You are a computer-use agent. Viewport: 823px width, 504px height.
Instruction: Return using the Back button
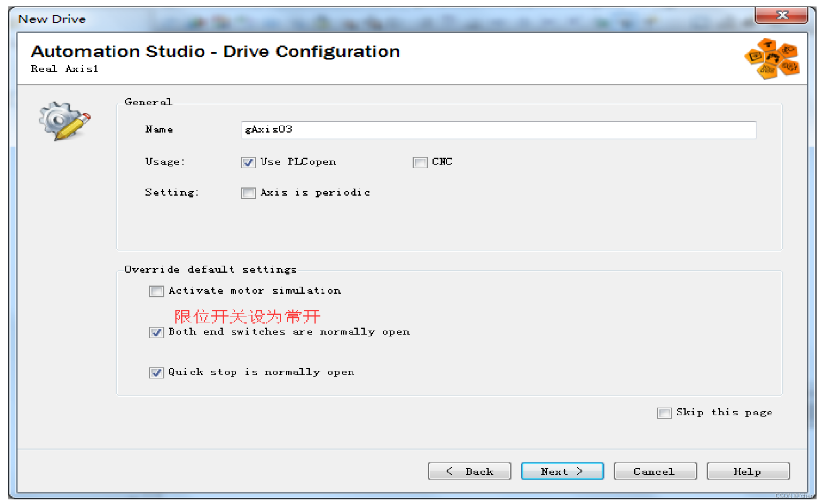tap(469, 471)
